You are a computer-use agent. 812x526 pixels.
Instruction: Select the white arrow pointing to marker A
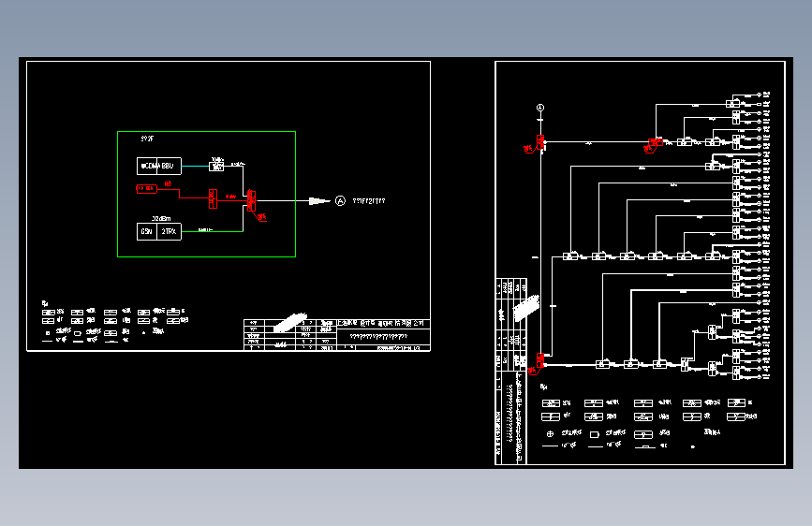pos(319,201)
